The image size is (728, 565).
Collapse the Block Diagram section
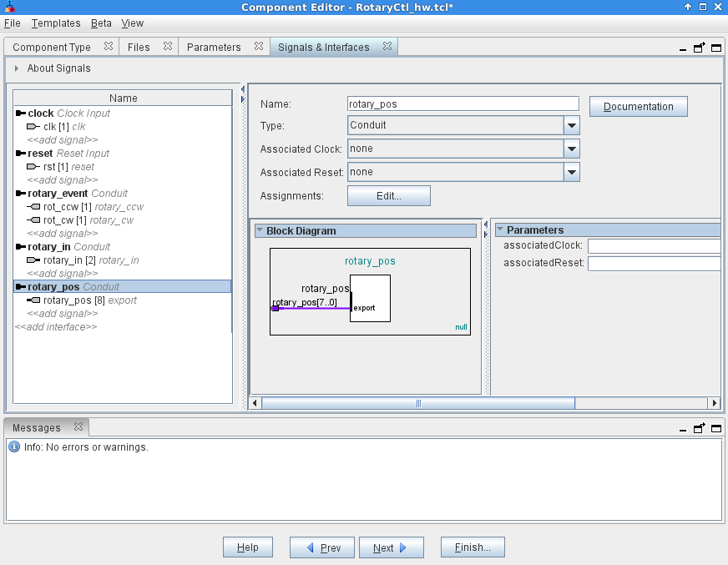(260, 230)
